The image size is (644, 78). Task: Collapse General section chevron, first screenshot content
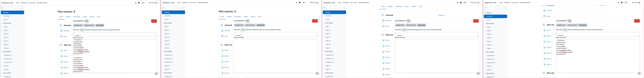pyautogui.click(x=61, y=25)
